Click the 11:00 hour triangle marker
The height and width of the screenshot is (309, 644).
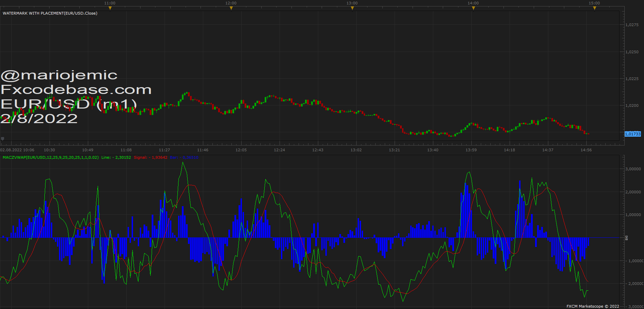[110, 8]
